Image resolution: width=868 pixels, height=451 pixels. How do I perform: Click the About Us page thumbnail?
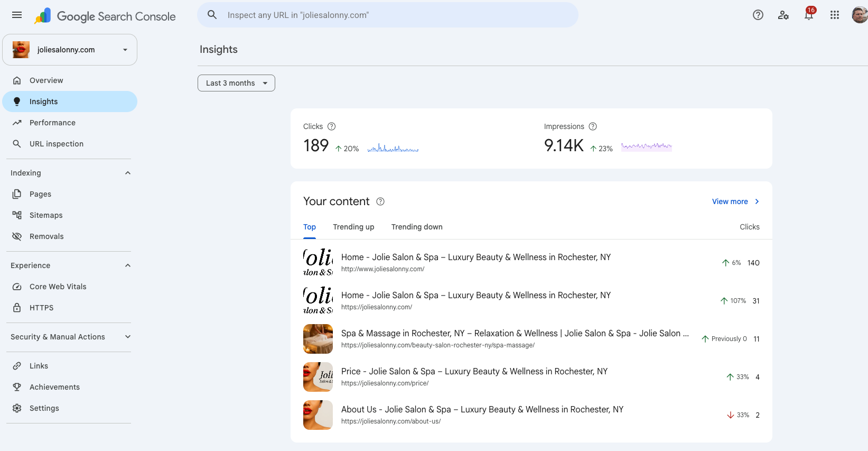coord(318,415)
